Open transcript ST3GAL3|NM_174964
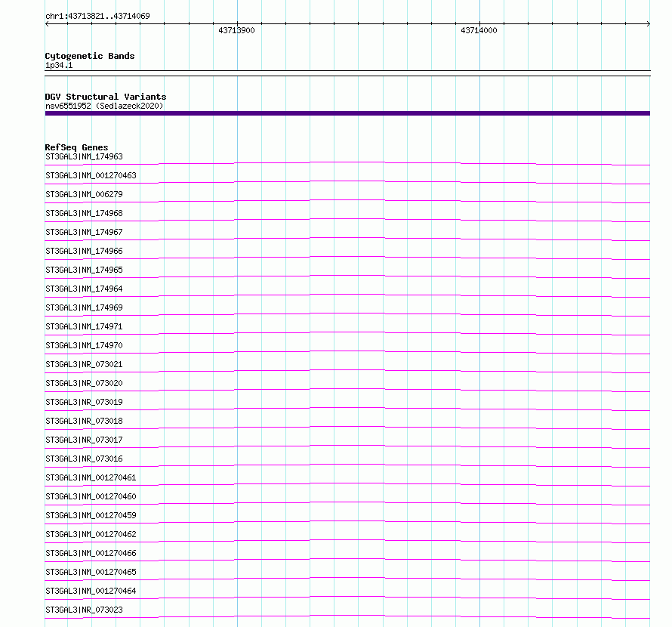This screenshot has height=627, width=672. 84,289
